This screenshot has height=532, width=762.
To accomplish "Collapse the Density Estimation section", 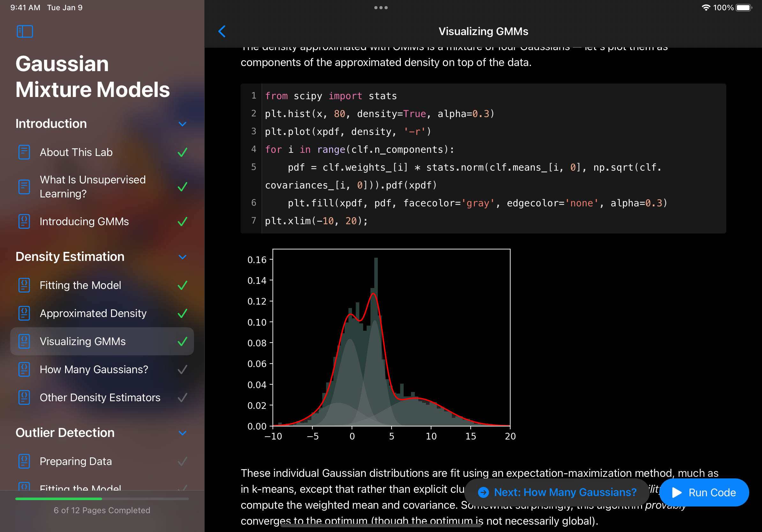I will [182, 257].
